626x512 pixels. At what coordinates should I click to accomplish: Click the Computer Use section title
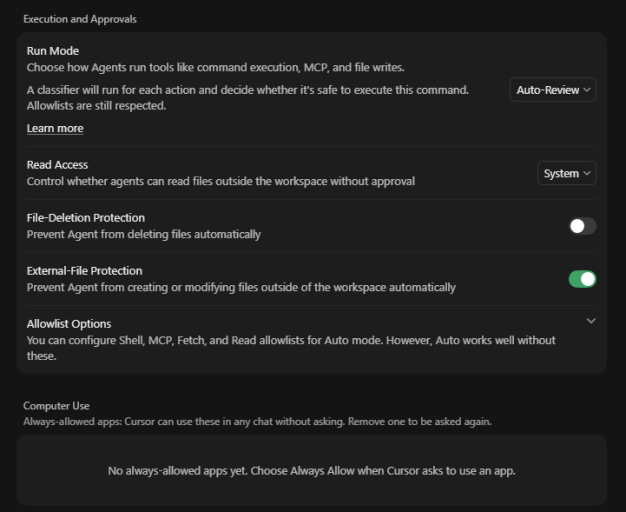56,406
